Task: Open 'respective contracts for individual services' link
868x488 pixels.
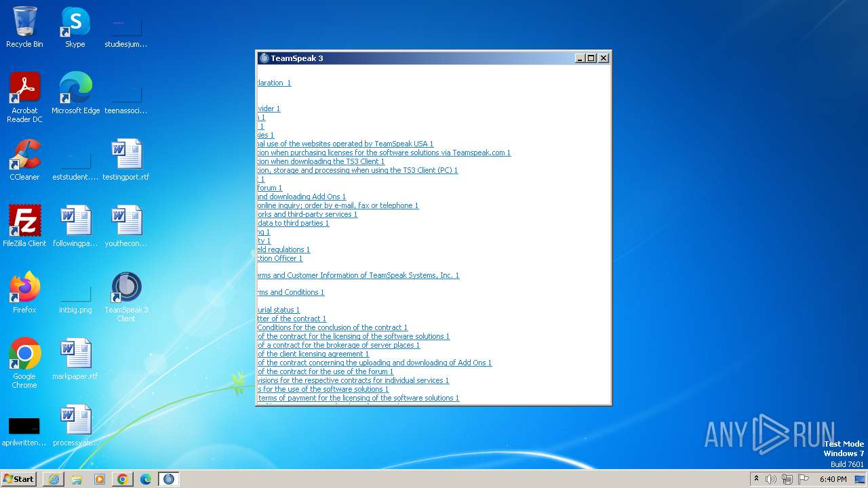Action: click(x=353, y=380)
